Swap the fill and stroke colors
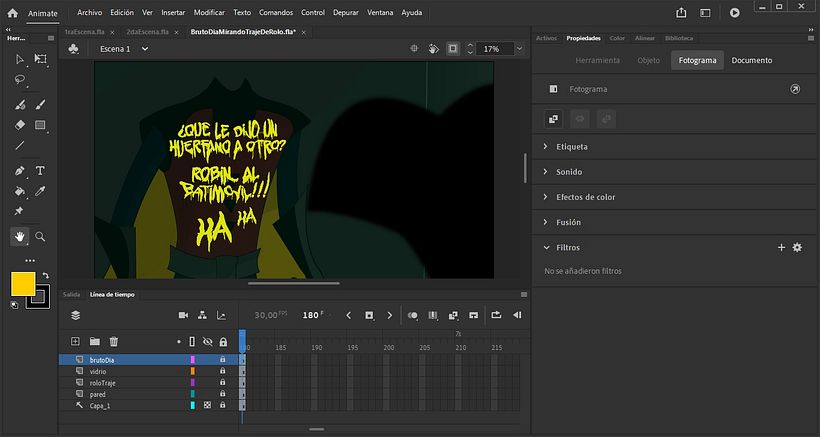 (45, 275)
